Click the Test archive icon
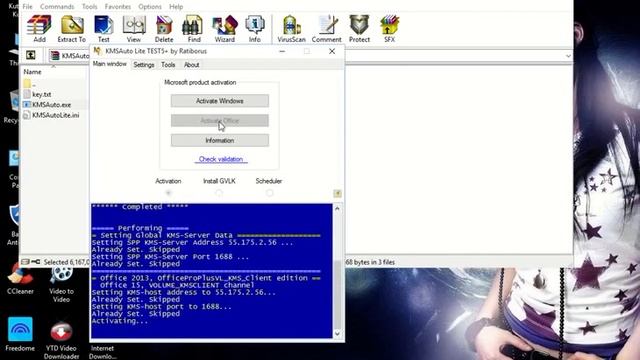The image size is (640, 360). (x=103, y=29)
